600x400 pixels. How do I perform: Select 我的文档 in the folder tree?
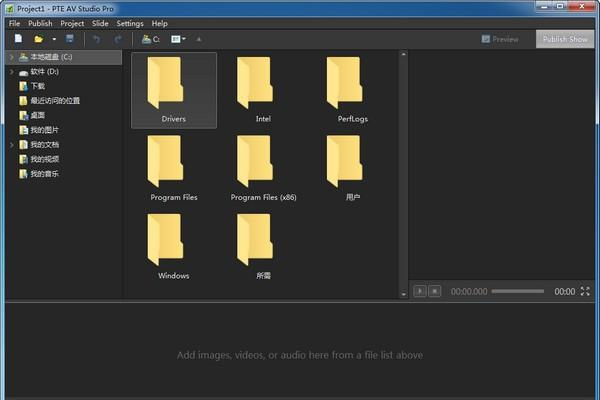[39, 145]
